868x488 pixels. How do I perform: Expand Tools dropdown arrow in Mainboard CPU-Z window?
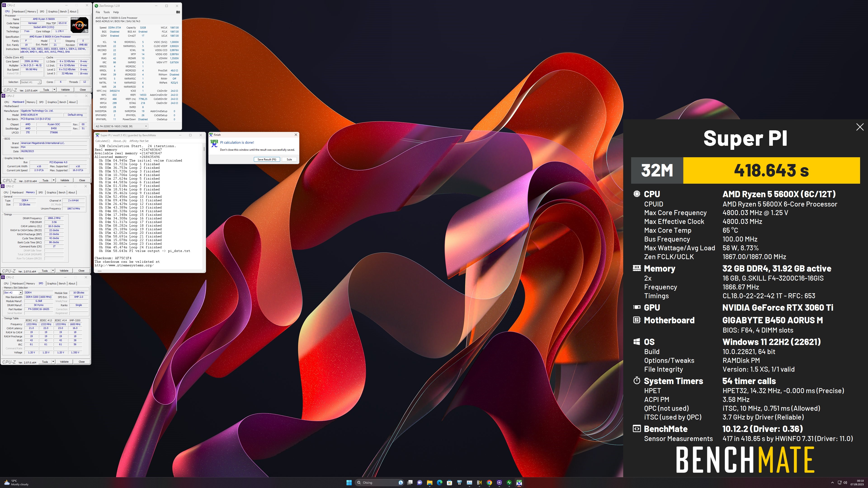coord(54,181)
